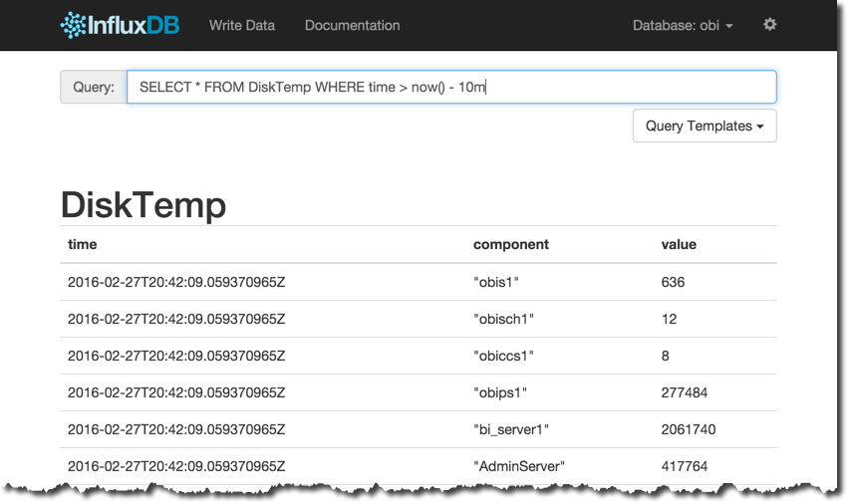Open the Write Data menu item
847x504 pixels.
pos(242,25)
